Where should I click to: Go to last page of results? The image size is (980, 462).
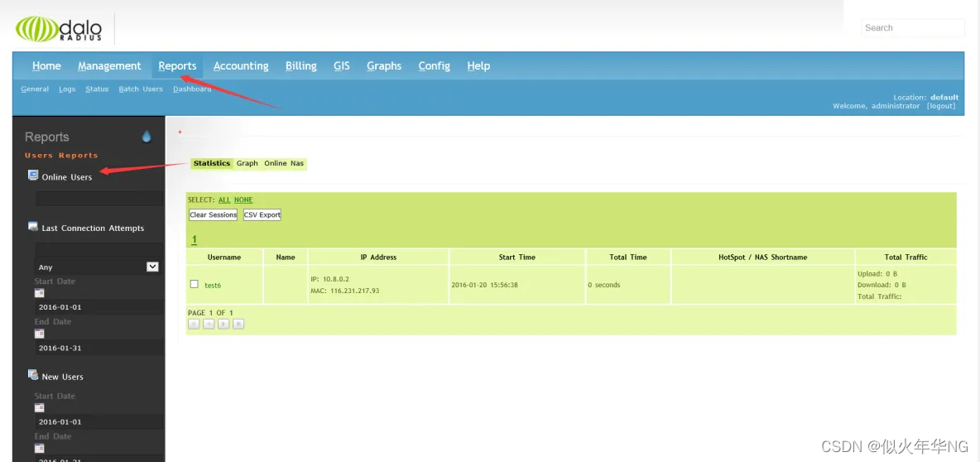[238, 324]
